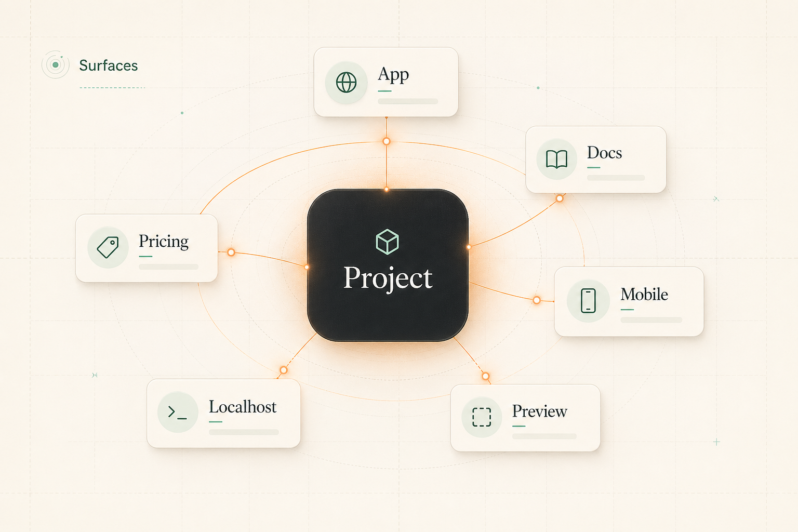This screenshot has height=532, width=798.
Task: Click the orange connector node left of Mobile card
Action: click(x=537, y=300)
